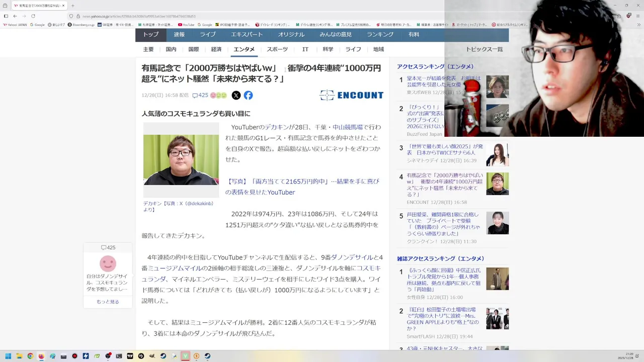Click thumbnail of the 松田聖子 article
Viewport: 644px width, 362px height.
coord(497,318)
